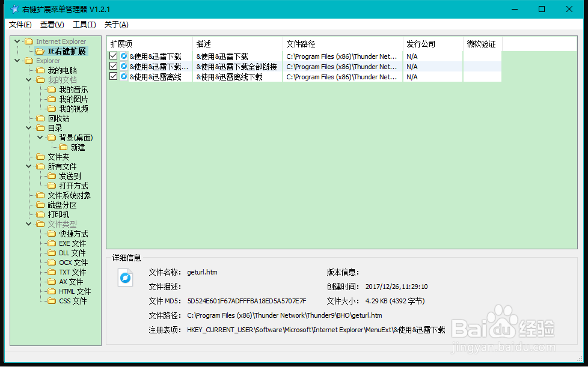The height and width of the screenshot is (367, 588).
Task: Select the 回收站 tree item
Action: 59,118
